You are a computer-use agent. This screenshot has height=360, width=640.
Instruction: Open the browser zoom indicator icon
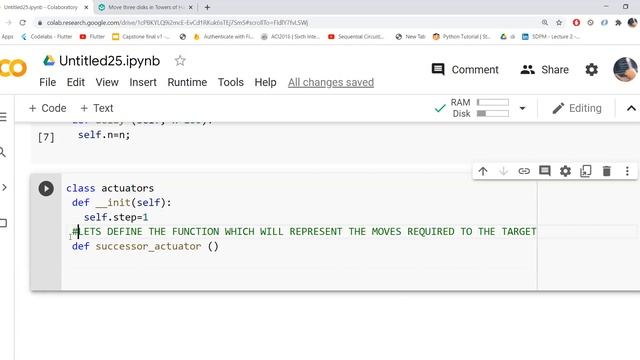[545, 23]
